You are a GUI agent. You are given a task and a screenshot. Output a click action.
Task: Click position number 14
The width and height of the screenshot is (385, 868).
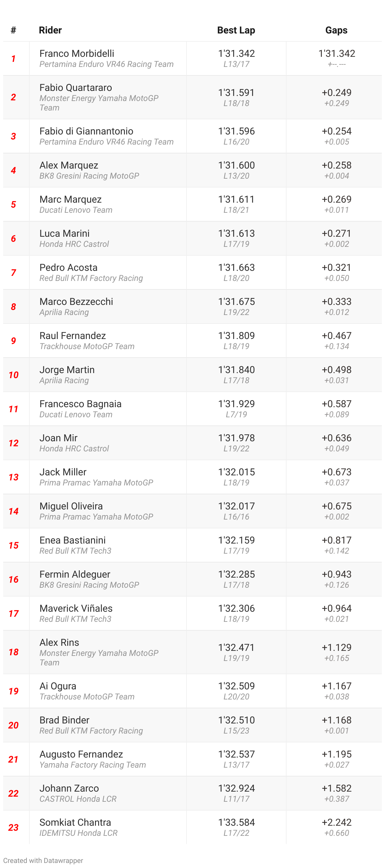click(14, 512)
